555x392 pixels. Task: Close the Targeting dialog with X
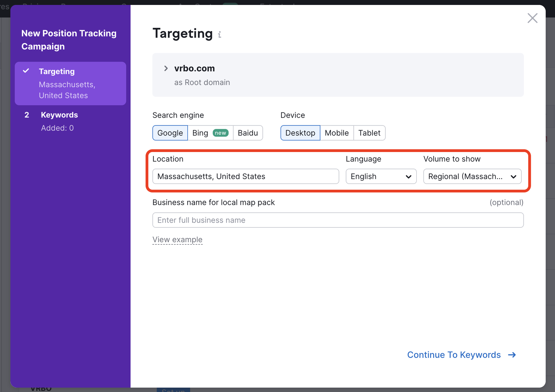tap(532, 18)
